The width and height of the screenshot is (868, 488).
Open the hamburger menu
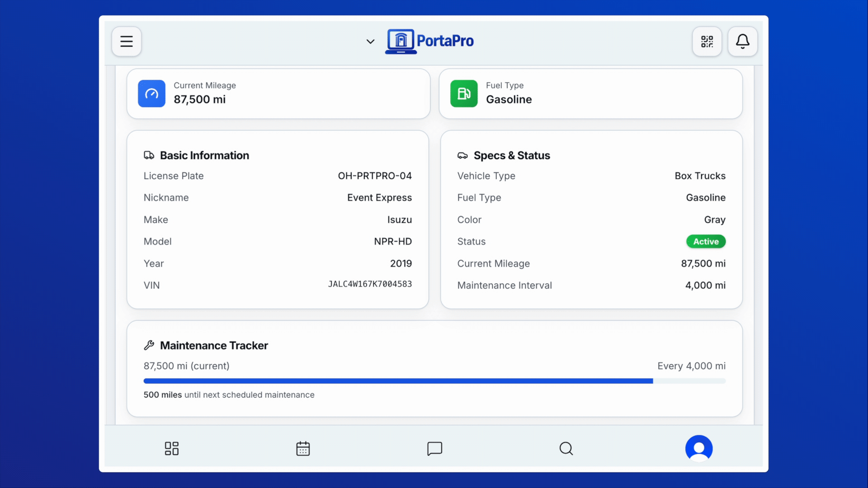[127, 42]
